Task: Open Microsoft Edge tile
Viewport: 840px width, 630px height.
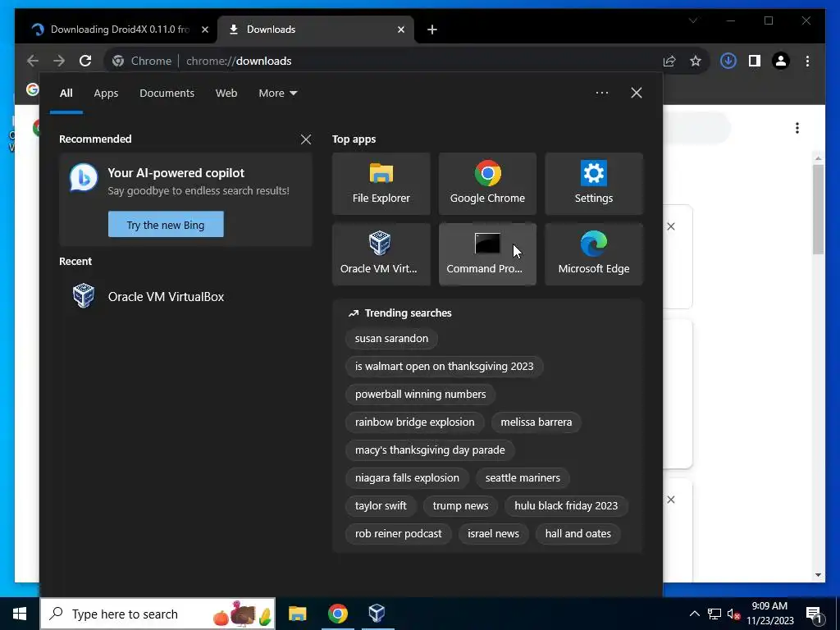Action: click(594, 254)
